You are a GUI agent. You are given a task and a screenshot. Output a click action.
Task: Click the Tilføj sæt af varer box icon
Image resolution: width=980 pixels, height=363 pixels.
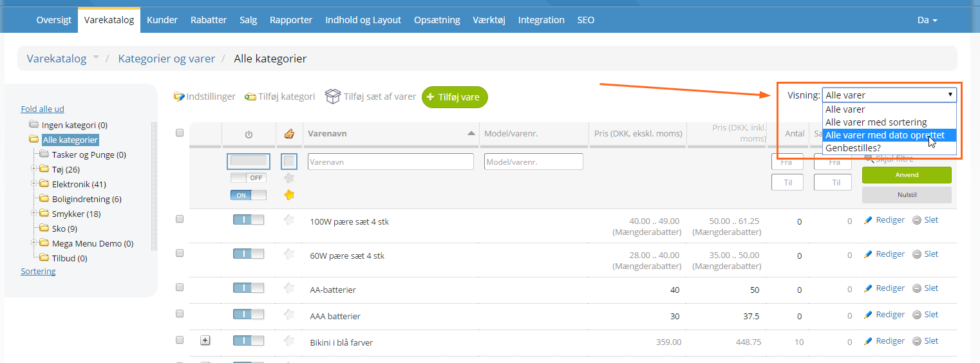[332, 97]
